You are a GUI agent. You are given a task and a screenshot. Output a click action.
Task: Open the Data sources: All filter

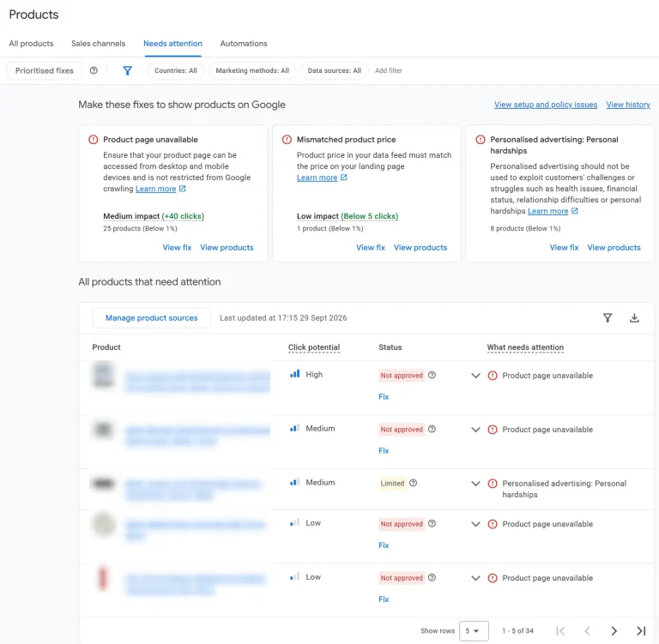coord(334,70)
